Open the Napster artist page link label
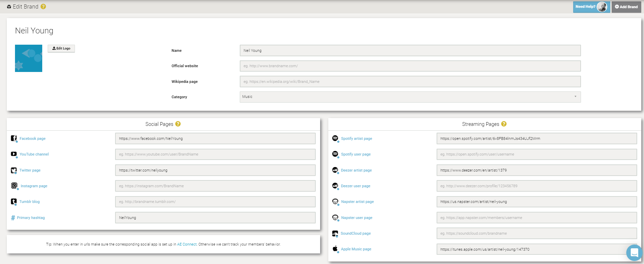 coord(358,202)
